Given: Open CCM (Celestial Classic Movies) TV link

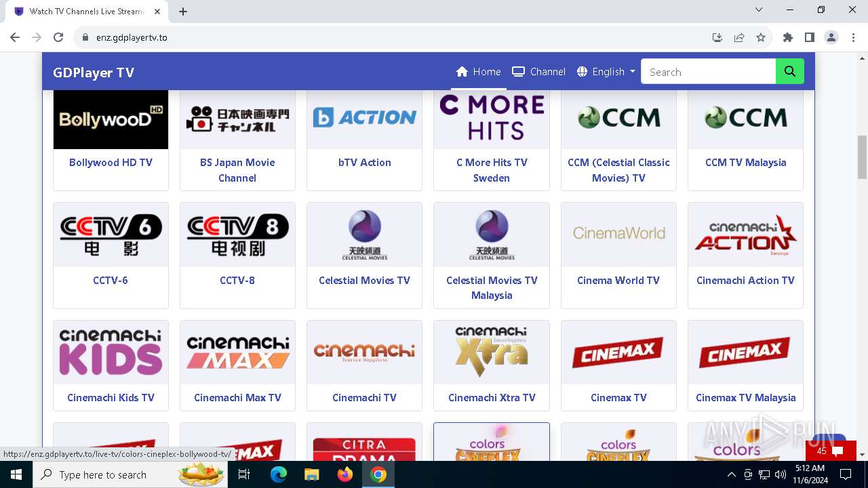Looking at the screenshot, I should point(618,170).
